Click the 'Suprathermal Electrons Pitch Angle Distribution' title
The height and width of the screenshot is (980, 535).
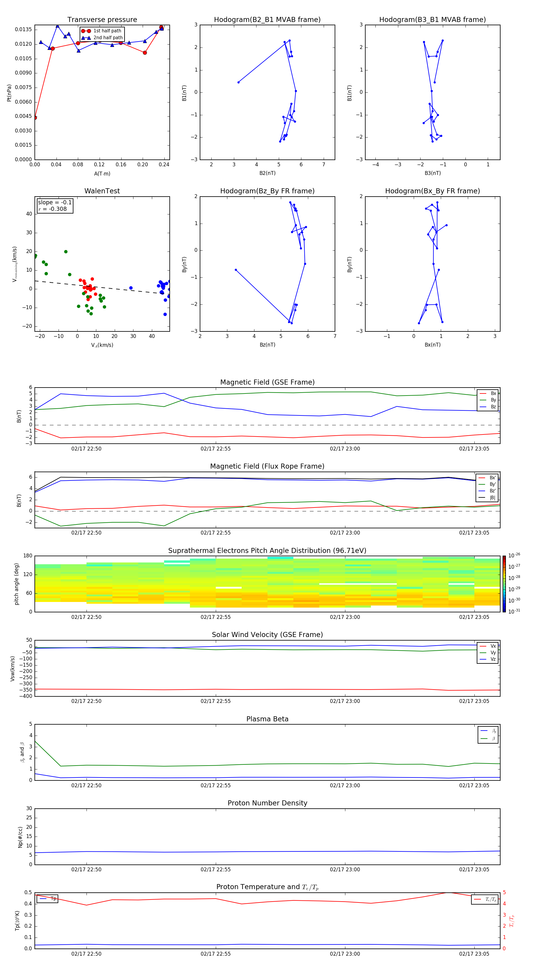[x=267, y=551]
